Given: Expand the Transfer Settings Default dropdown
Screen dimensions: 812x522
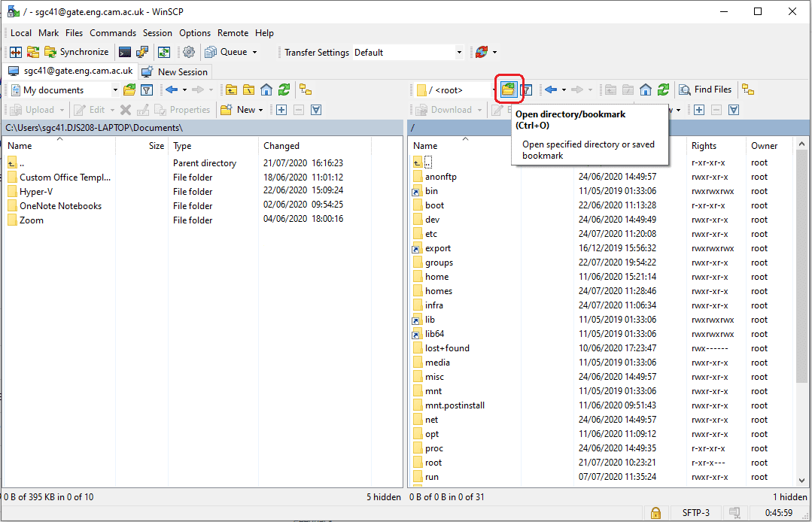Looking at the screenshot, I should click(459, 52).
